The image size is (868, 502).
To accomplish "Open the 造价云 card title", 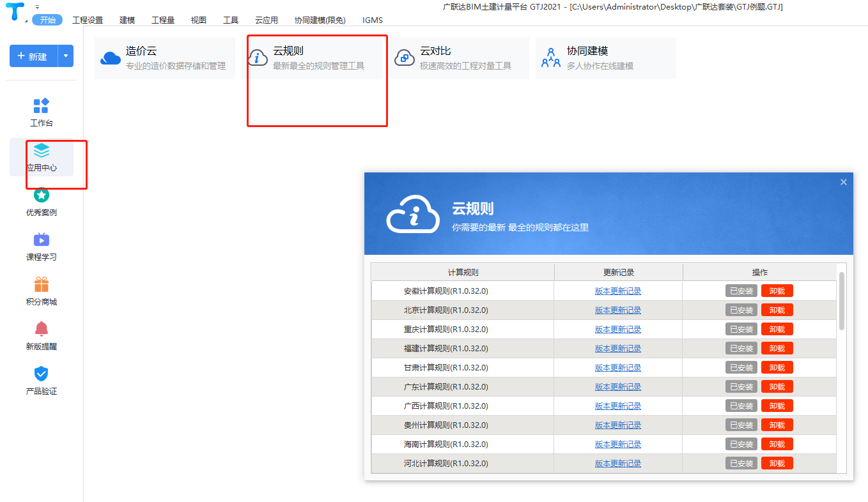I will click(x=141, y=51).
